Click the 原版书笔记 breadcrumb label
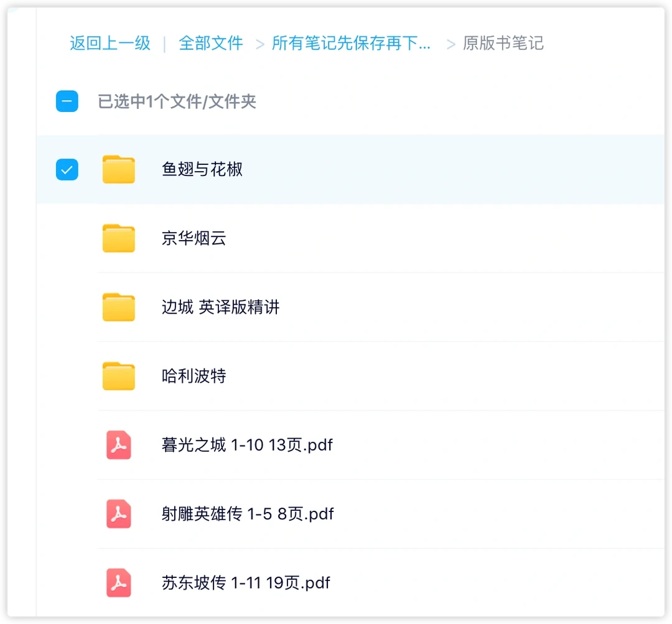This screenshot has width=672, height=624. point(503,44)
